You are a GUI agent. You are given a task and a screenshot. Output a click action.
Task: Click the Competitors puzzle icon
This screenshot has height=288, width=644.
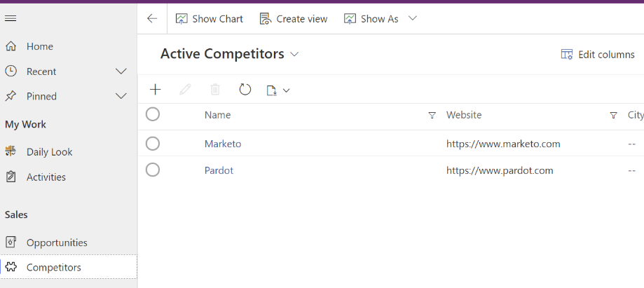11,267
